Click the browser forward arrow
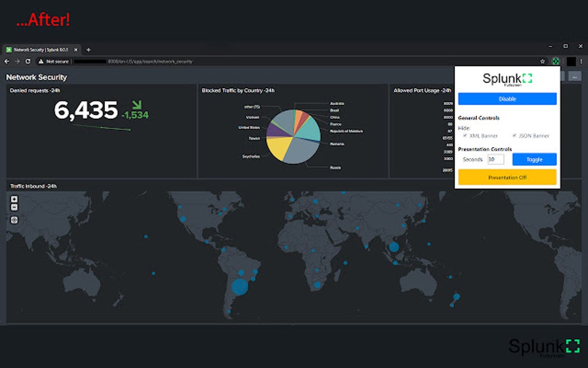This screenshot has height=368, width=588. pos(17,61)
